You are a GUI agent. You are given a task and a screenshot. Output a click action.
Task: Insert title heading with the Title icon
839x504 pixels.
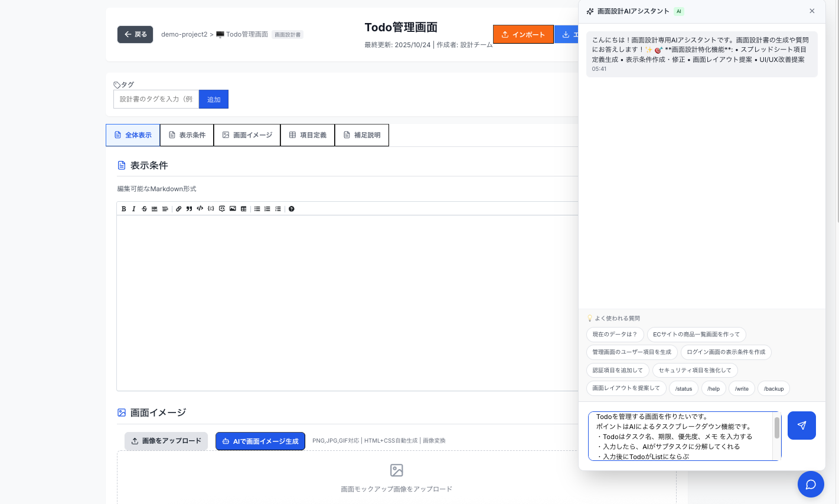tap(165, 209)
